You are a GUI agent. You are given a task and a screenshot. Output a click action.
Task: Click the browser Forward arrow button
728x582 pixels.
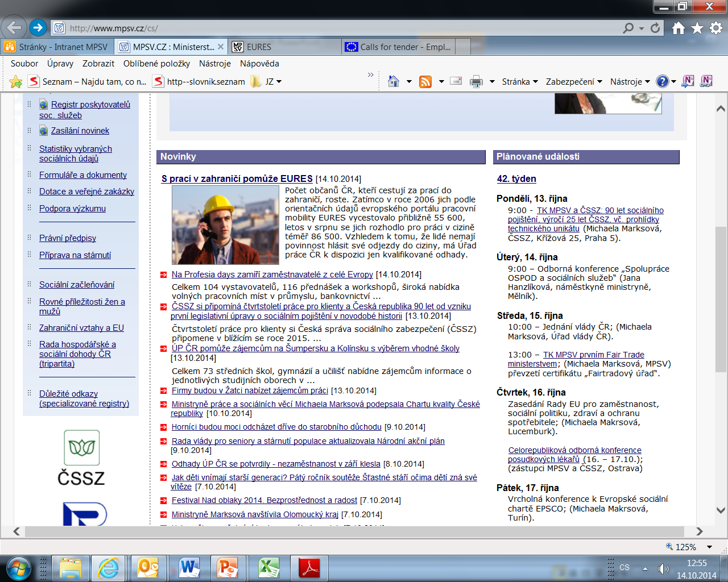38,27
